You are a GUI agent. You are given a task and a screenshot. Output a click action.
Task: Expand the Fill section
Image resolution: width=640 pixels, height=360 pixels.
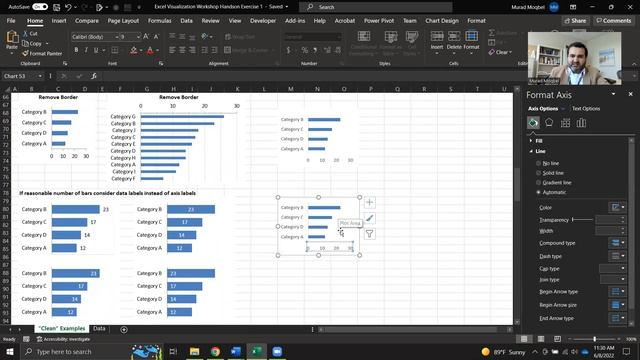(531, 141)
